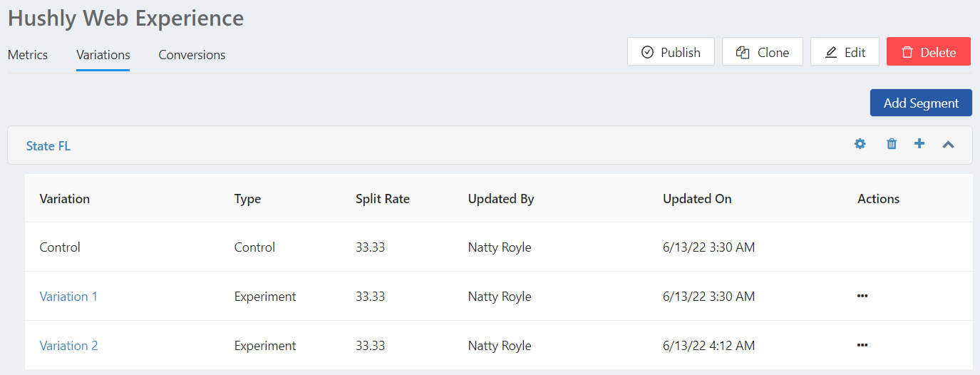Click the Hushly Web Experience title

point(125,19)
